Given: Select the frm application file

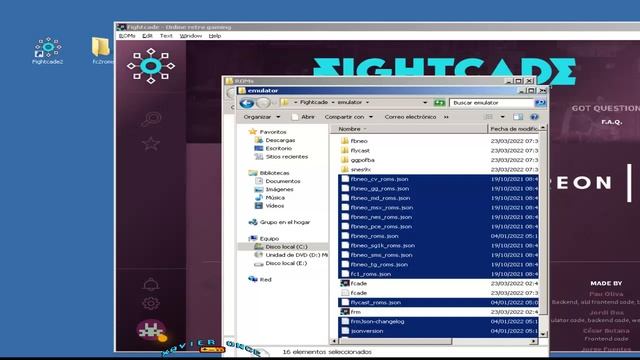Looking at the screenshot, I should (351, 312).
